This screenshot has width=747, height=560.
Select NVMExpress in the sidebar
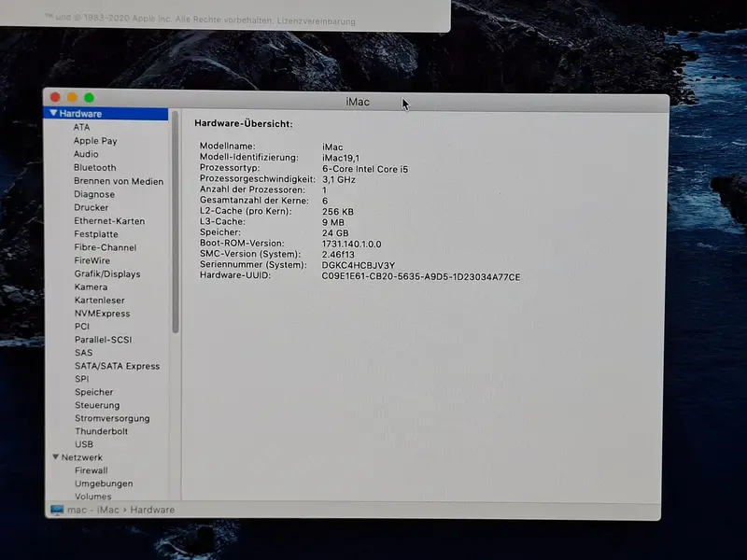[102, 314]
